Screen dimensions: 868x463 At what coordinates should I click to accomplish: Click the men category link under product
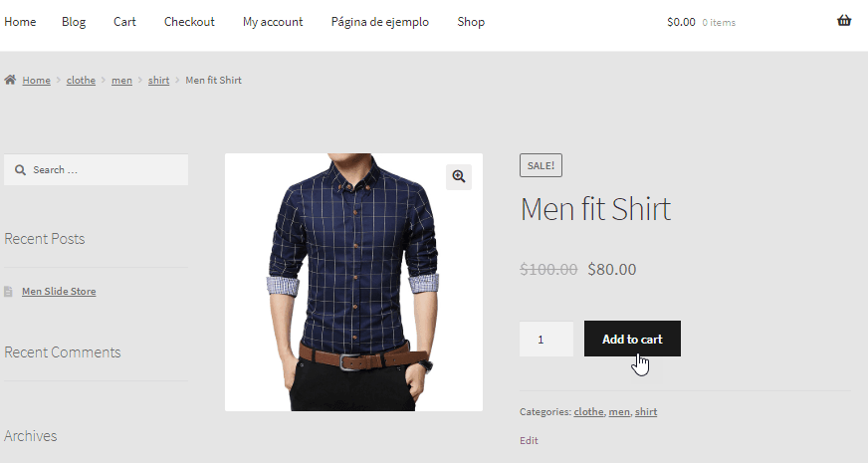click(619, 412)
